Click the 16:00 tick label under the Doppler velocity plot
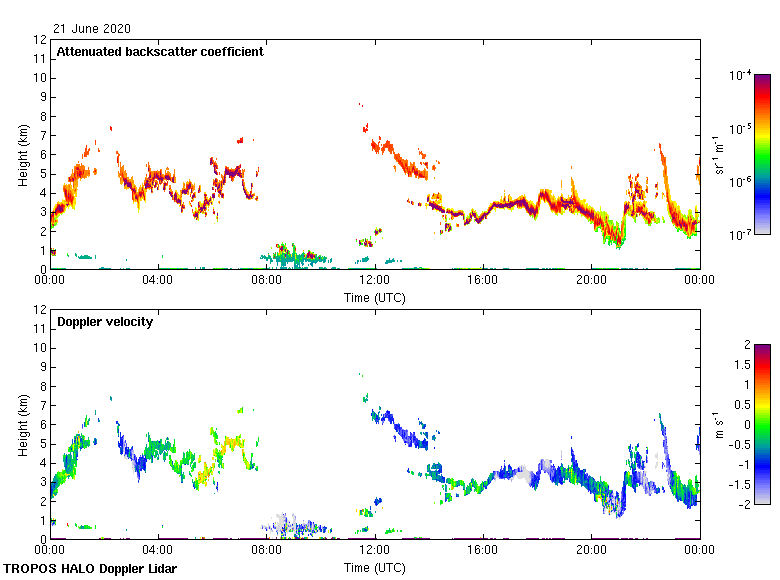Viewport: 780px width, 580px height. point(482,550)
